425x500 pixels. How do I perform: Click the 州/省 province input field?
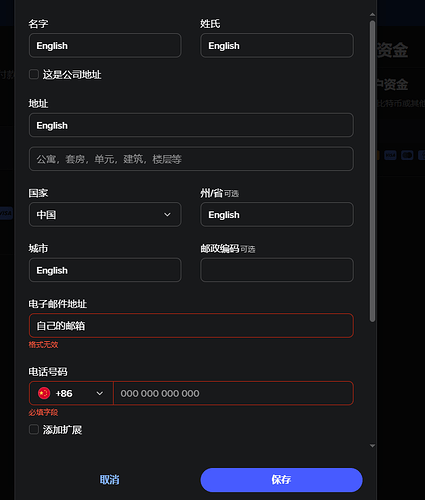coord(277,214)
